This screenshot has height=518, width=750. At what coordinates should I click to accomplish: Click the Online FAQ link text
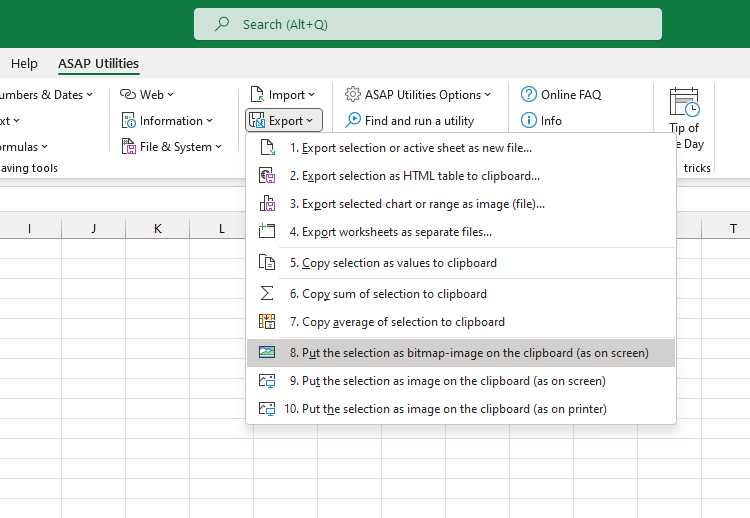click(x=571, y=95)
